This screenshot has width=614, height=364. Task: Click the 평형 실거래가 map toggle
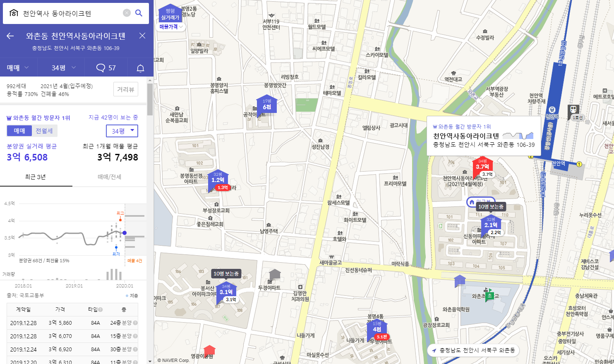[170, 14]
